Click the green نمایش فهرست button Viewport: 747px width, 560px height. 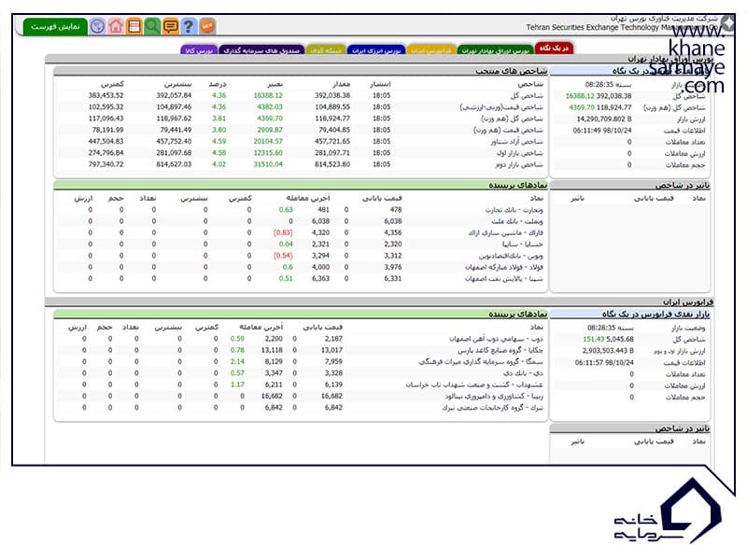click(55, 27)
